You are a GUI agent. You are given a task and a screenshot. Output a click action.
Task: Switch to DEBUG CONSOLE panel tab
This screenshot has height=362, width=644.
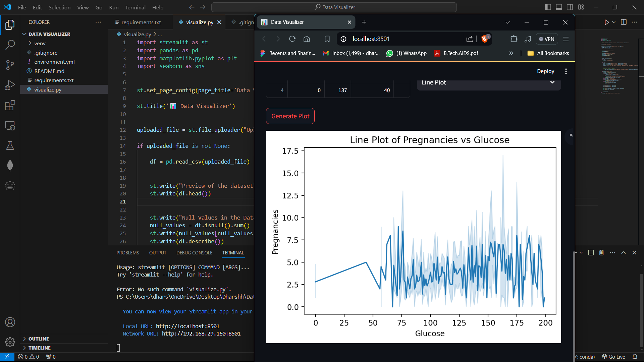(194, 253)
